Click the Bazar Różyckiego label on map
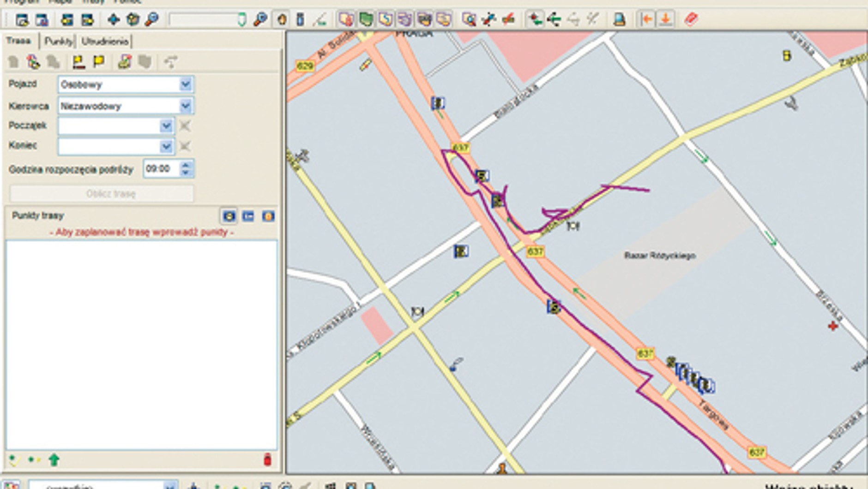Image resolution: width=868 pixels, height=489 pixels. [660, 256]
